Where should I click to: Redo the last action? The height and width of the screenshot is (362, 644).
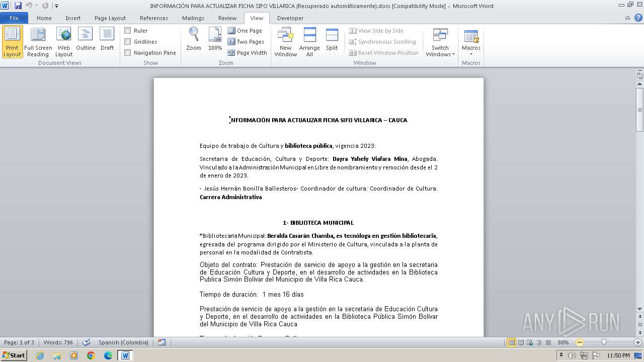pyautogui.click(x=45, y=6)
